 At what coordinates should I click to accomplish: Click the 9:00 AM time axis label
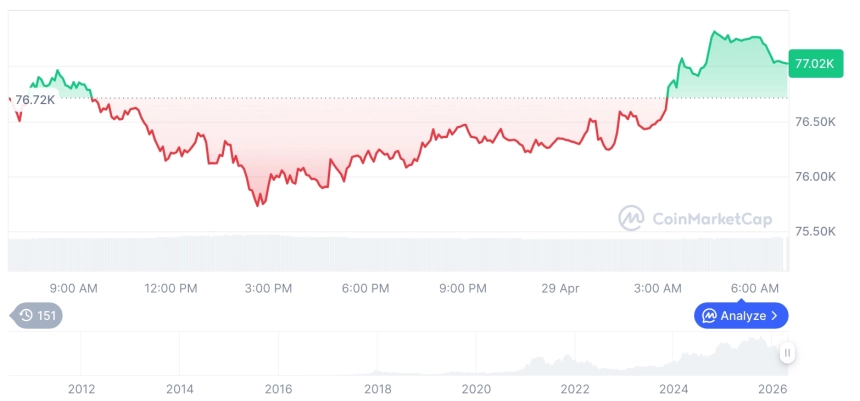point(73,289)
